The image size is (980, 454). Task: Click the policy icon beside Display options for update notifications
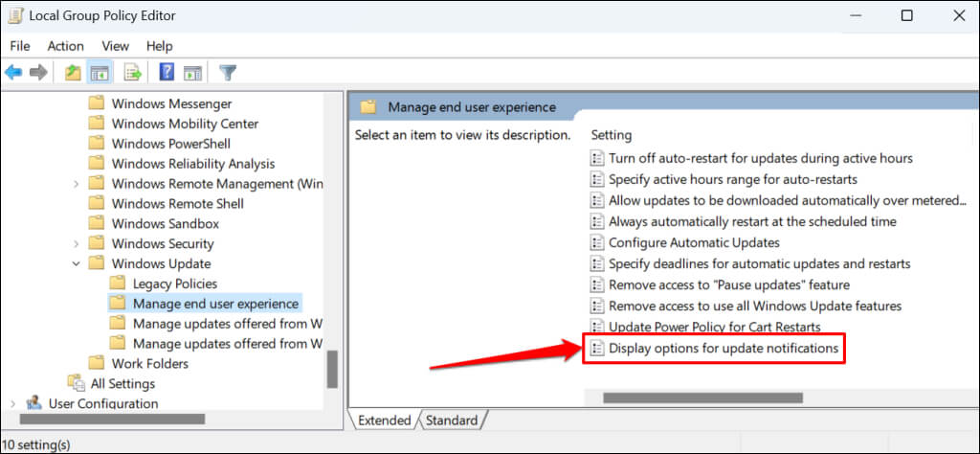(x=597, y=349)
